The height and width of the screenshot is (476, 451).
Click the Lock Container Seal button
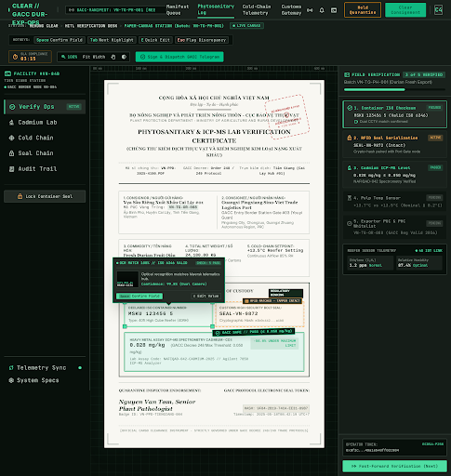pos(45,196)
